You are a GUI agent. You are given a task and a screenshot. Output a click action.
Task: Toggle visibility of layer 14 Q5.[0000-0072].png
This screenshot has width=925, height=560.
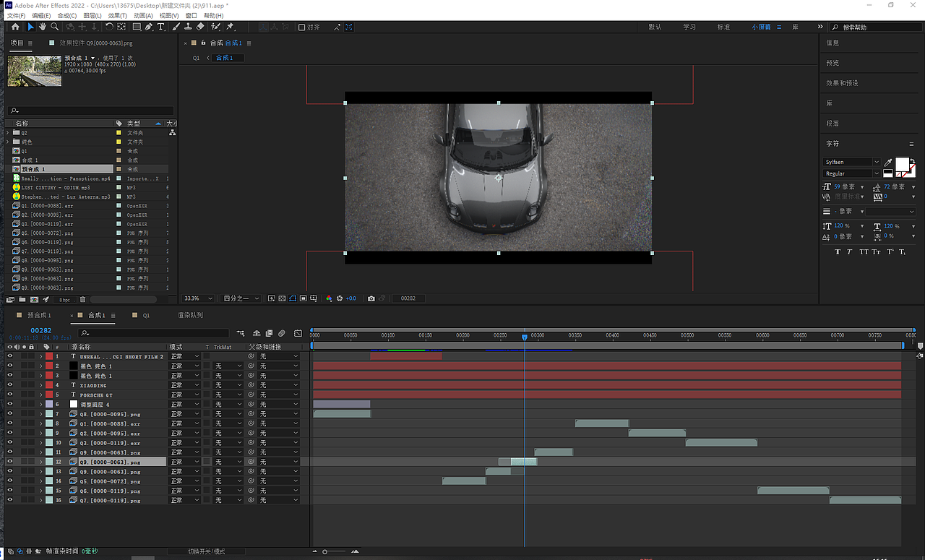click(x=10, y=481)
